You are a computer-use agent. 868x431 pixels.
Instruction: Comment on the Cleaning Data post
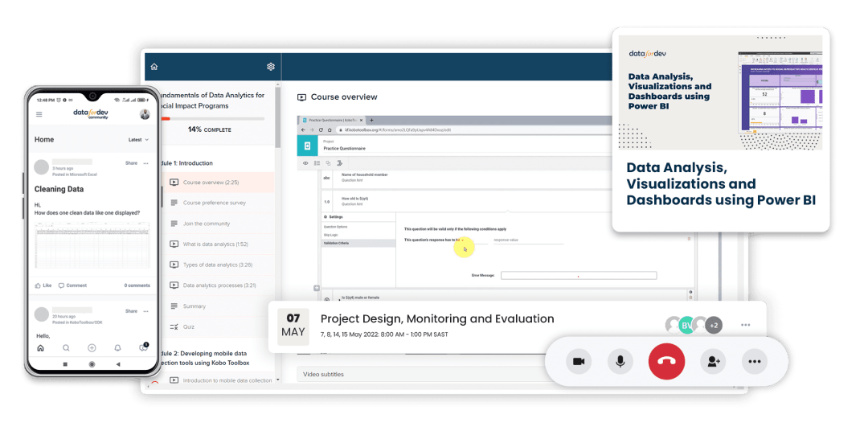coord(72,285)
